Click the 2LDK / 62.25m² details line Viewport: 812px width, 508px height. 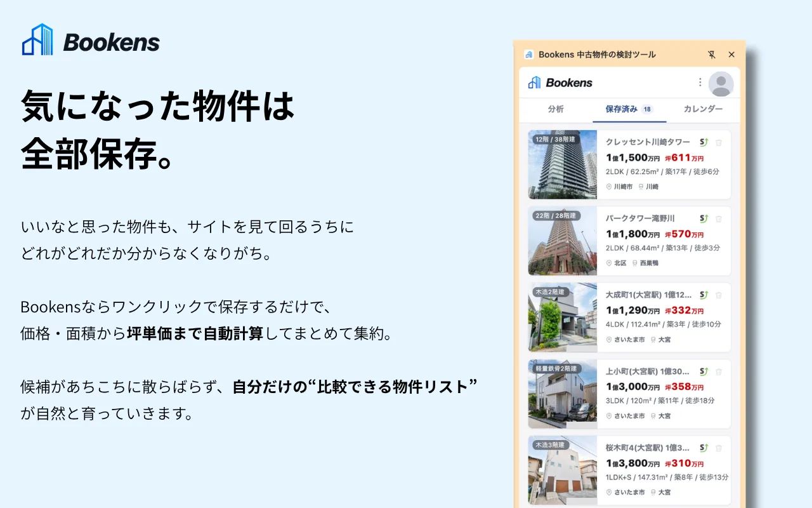[x=662, y=172]
